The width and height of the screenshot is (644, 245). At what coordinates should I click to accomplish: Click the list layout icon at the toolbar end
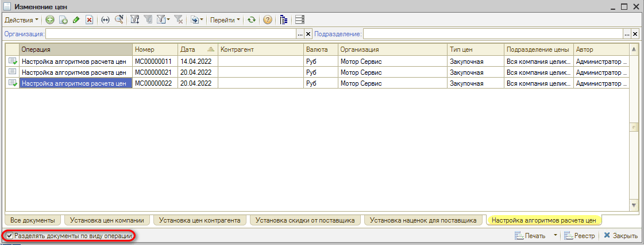coord(299,20)
